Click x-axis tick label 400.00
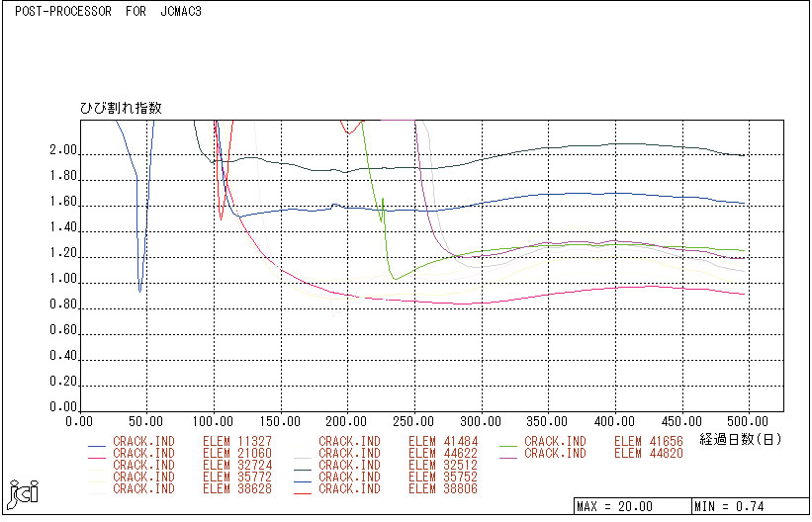Image resolution: width=812 pixels, height=522 pixels. [x=615, y=422]
